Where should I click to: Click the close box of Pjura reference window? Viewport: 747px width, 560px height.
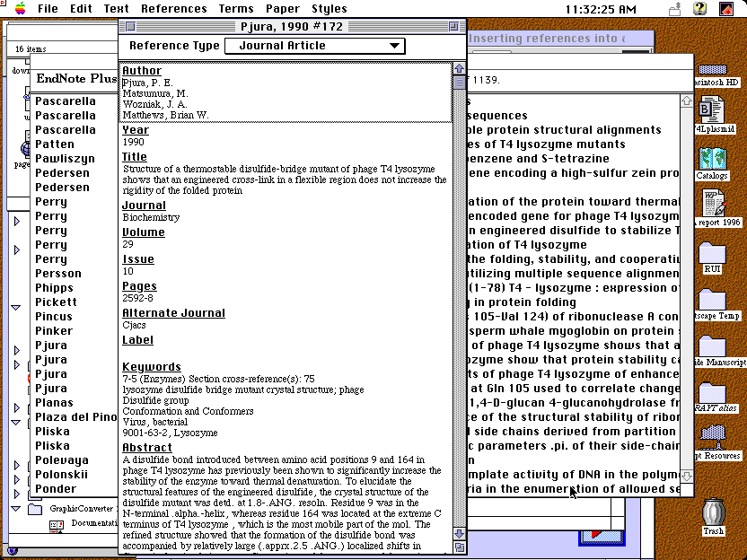tap(130, 27)
